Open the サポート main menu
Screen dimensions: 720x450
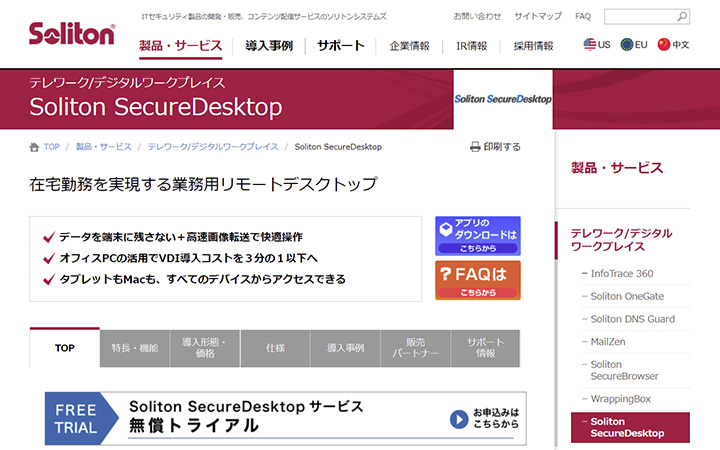(x=340, y=46)
